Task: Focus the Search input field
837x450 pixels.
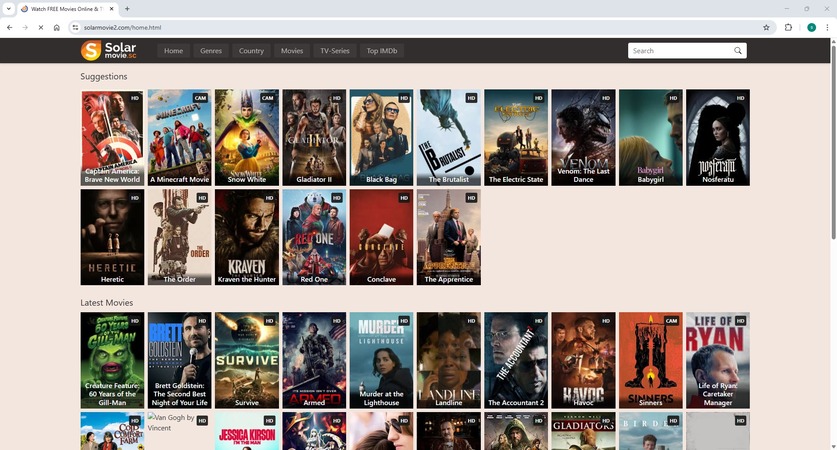Action: click(680, 51)
